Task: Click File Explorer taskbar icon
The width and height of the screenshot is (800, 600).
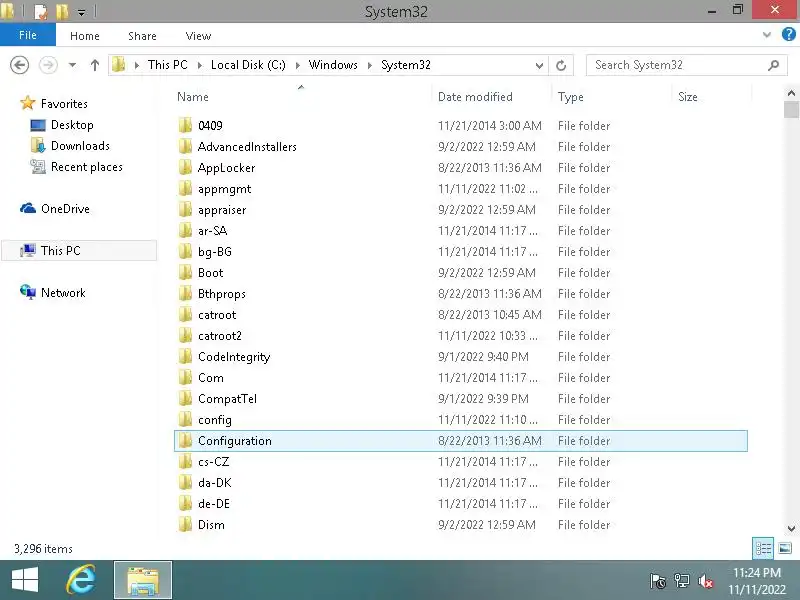Action: pyautogui.click(x=143, y=580)
